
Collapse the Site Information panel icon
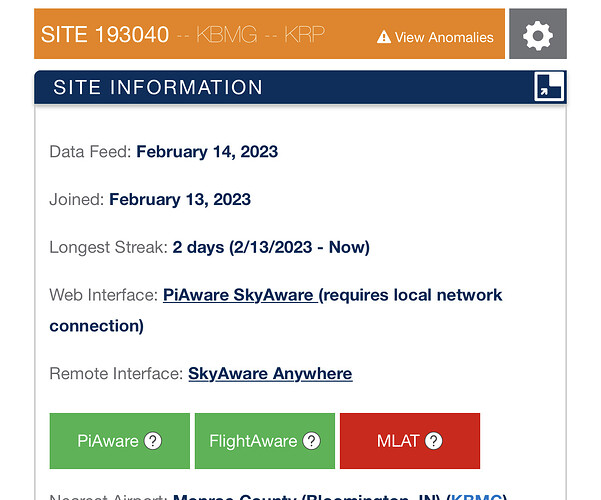pyautogui.click(x=550, y=86)
